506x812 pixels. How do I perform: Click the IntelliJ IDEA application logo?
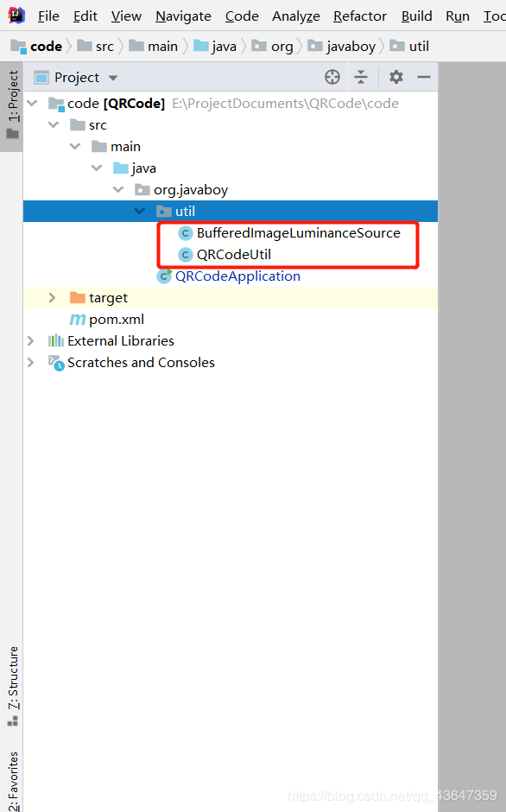click(16, 16)
